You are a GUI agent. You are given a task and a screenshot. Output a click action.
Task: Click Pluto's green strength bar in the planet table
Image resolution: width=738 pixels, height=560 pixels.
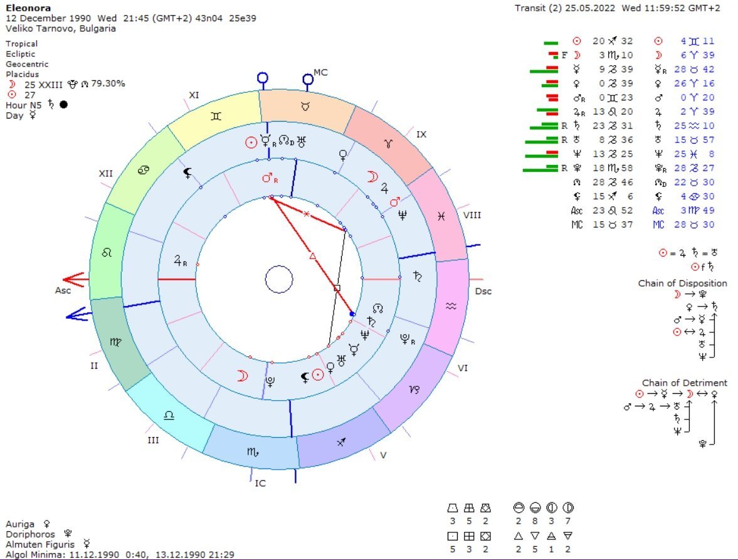click(x=540, y=168)
